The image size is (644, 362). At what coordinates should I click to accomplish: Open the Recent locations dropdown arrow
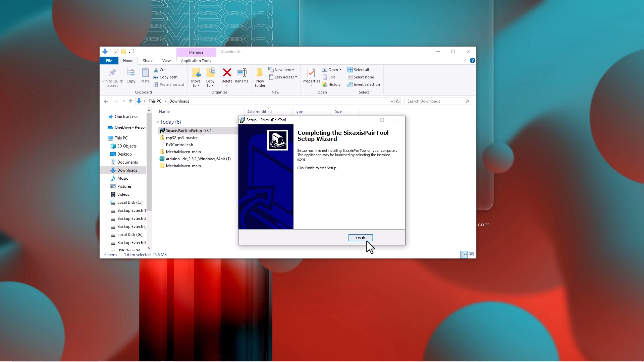tap(124, 101)
